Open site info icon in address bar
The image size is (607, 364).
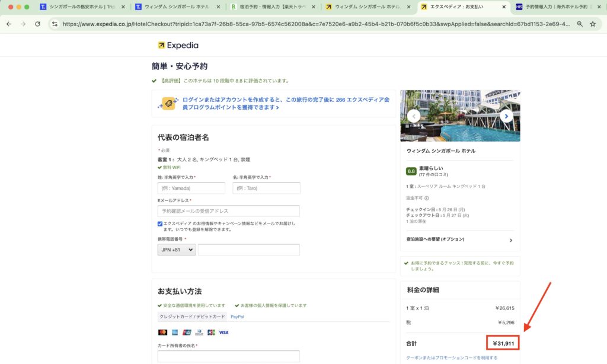(x=55, y=24)
